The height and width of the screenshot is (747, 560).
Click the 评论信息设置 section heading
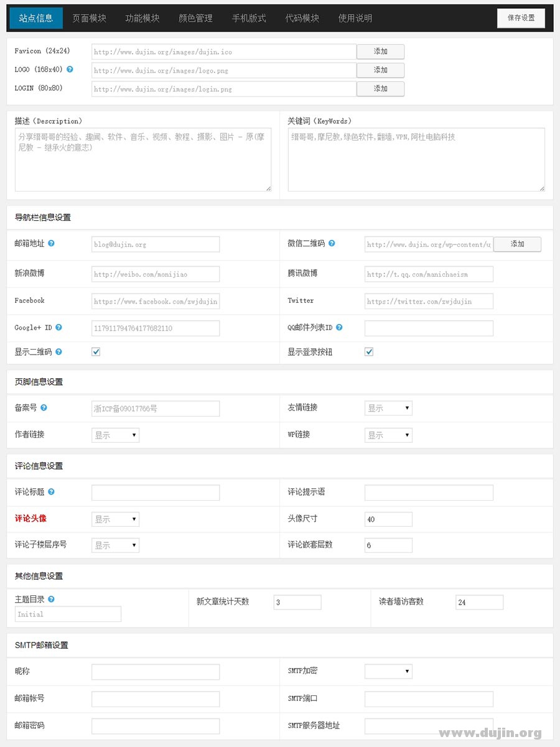[39, 466]
